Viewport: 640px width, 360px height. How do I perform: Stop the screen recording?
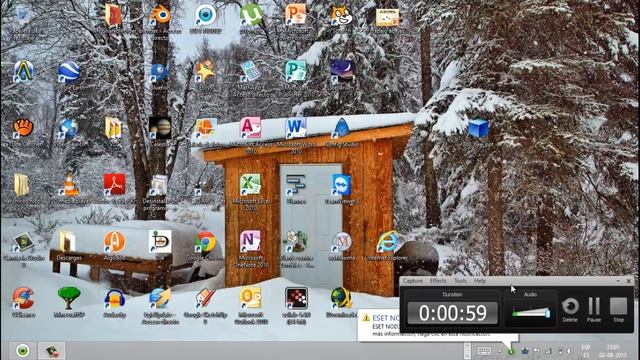coord(618,309)
